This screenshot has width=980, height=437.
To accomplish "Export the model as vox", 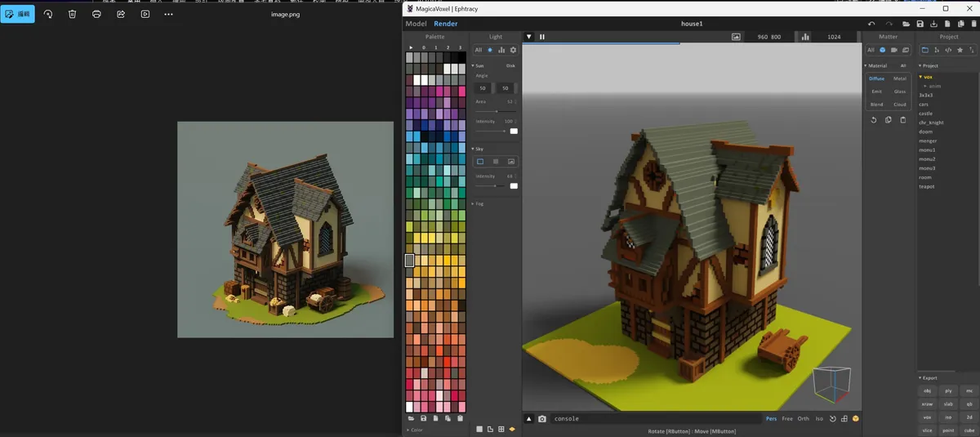I will coord(927,417).
